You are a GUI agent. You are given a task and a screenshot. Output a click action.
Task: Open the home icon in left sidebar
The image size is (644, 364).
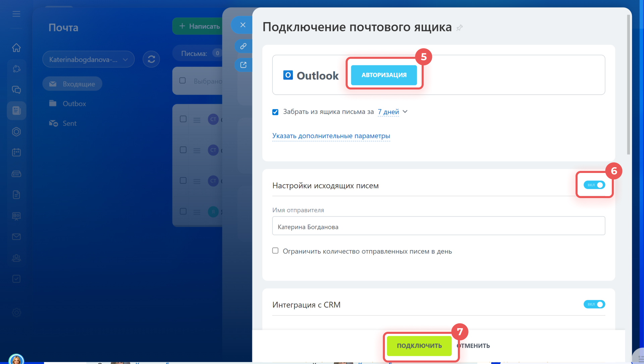click(16, 48)
